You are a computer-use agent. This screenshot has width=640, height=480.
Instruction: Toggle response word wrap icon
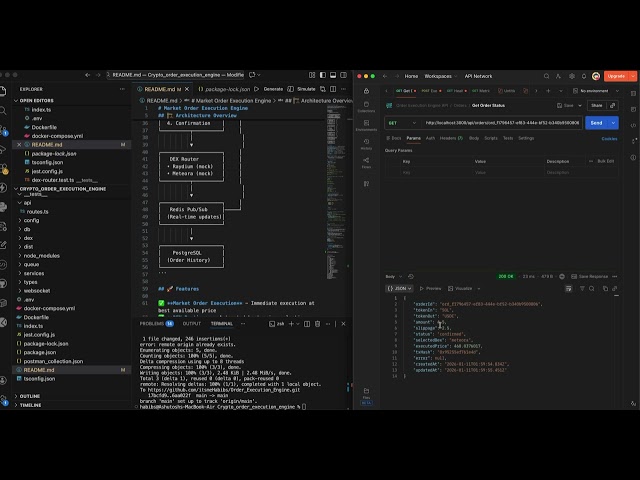tap(569, 289)
